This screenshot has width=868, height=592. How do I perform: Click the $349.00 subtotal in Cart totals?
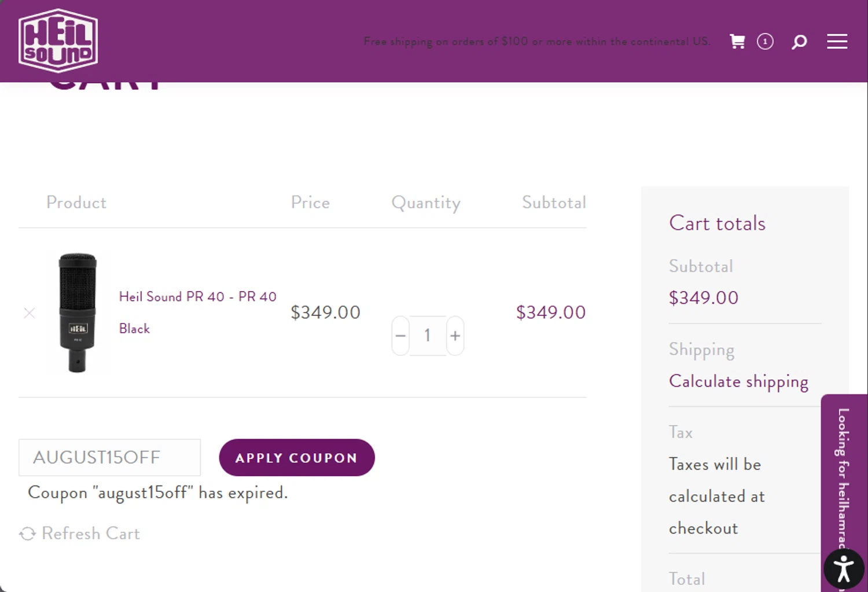704,298
